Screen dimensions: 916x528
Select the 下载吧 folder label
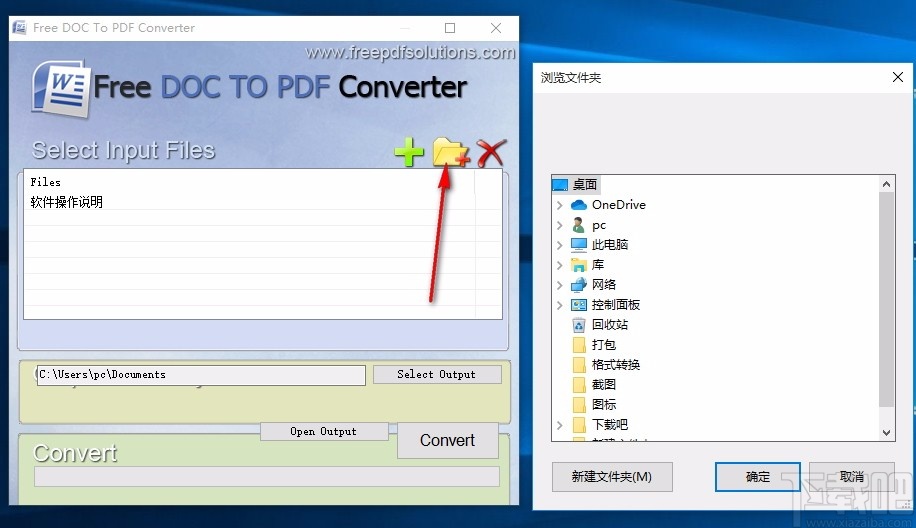click(610, 424)
